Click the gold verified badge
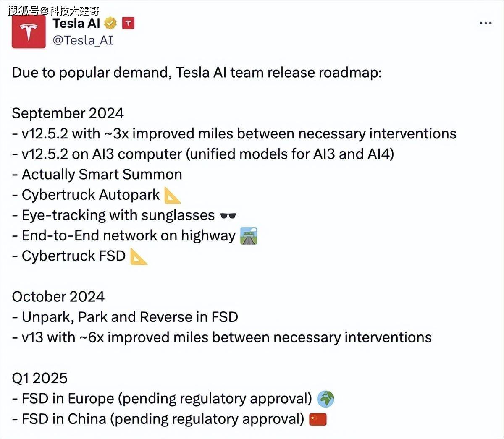504x439 pixels. click(x=110, y=24)
